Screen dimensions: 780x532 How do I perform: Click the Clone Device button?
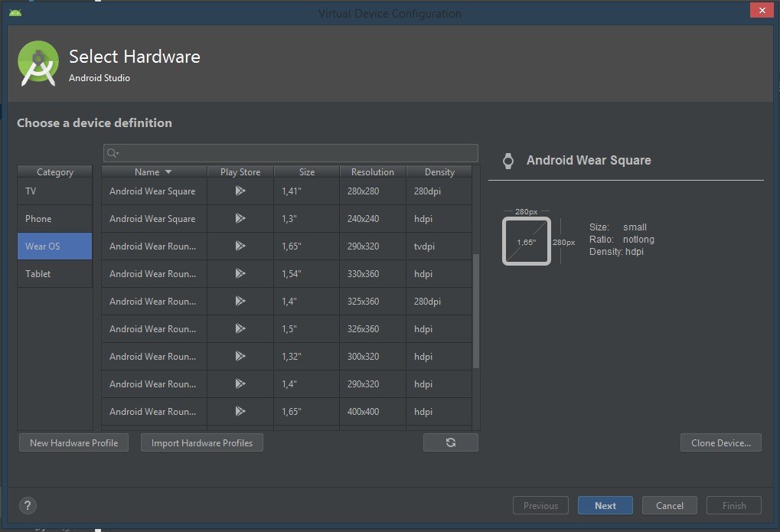(x=720, y=442)
